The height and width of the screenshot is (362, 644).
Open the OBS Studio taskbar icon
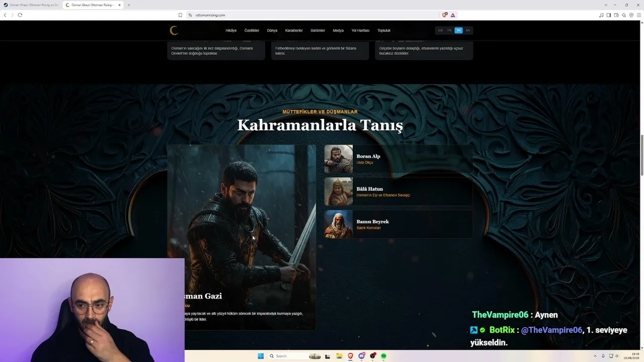[372, 356]
